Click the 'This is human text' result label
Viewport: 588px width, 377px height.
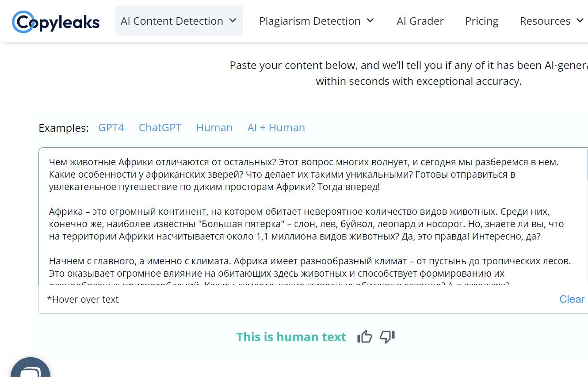(291, 336)
